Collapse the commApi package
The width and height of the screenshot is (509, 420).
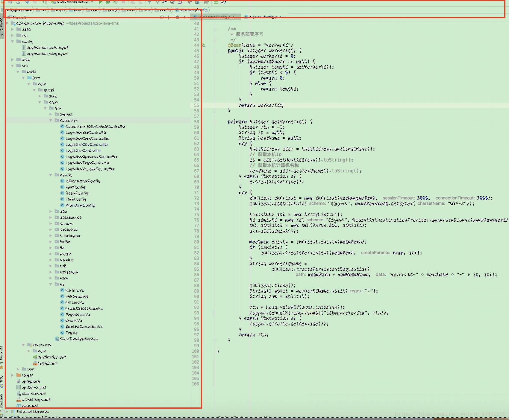click(51, 120)
